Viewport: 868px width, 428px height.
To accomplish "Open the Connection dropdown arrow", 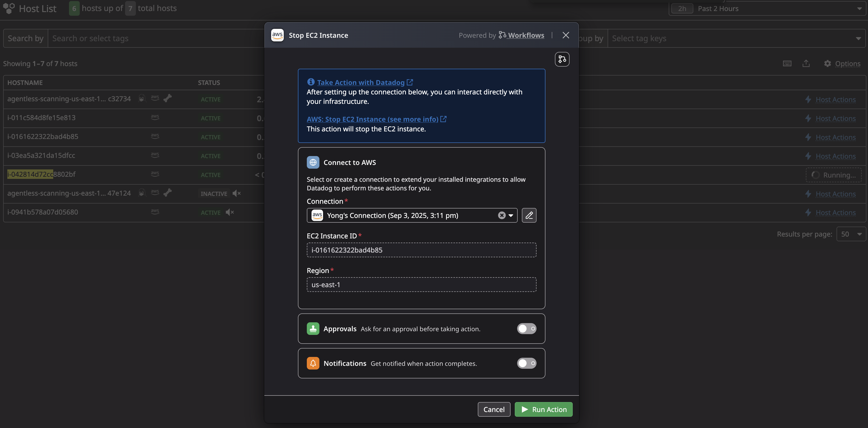I will coord(511,215).
